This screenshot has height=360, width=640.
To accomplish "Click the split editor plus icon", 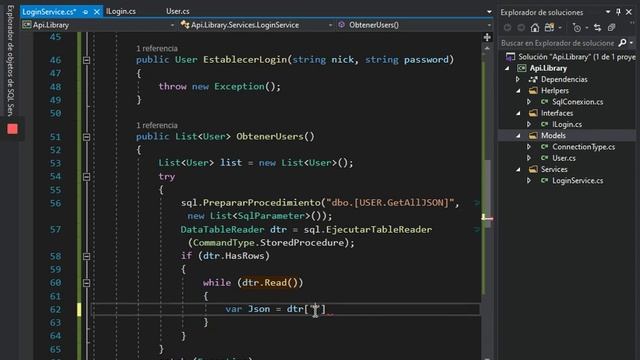I will tap(487, 38).
